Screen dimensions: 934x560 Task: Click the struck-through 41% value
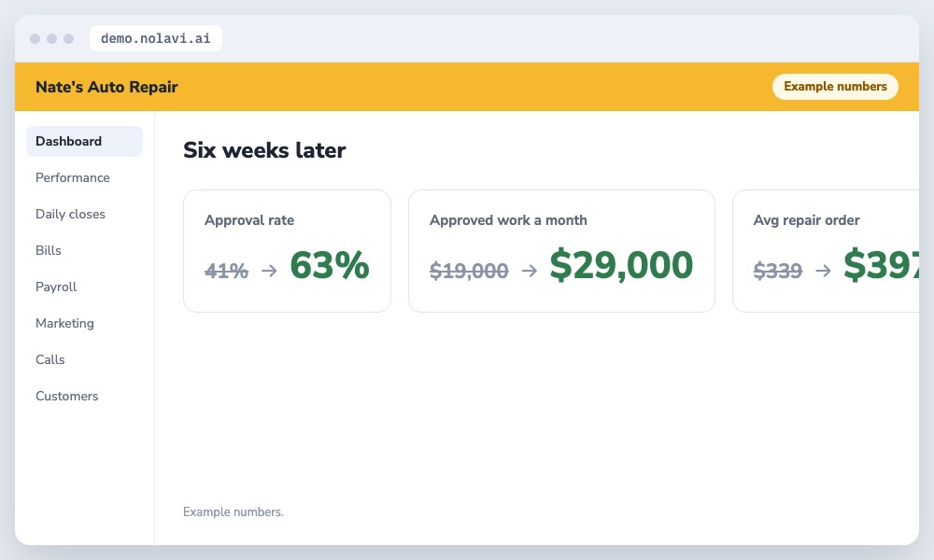pos(226,271)
